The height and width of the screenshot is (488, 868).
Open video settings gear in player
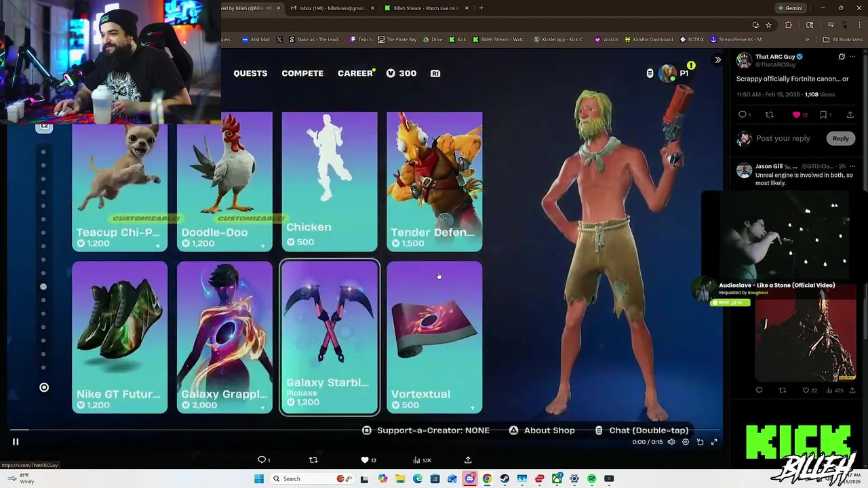[x=686, y=442]
